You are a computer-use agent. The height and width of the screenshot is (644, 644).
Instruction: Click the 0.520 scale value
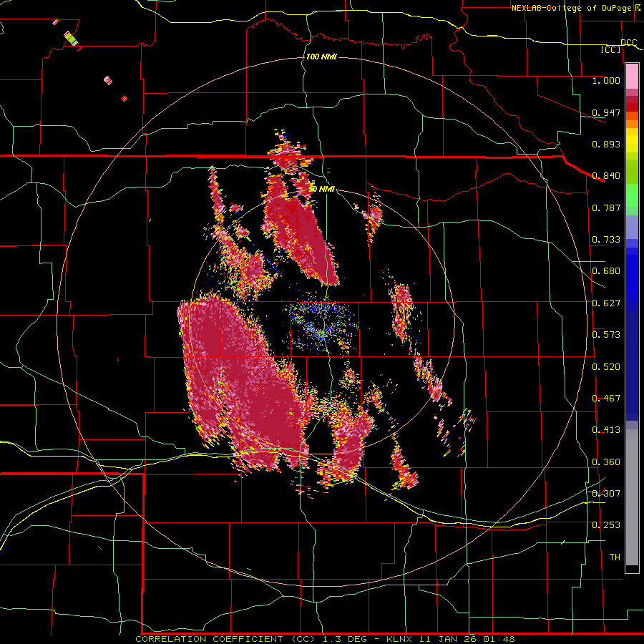click(x=606, y=367)
